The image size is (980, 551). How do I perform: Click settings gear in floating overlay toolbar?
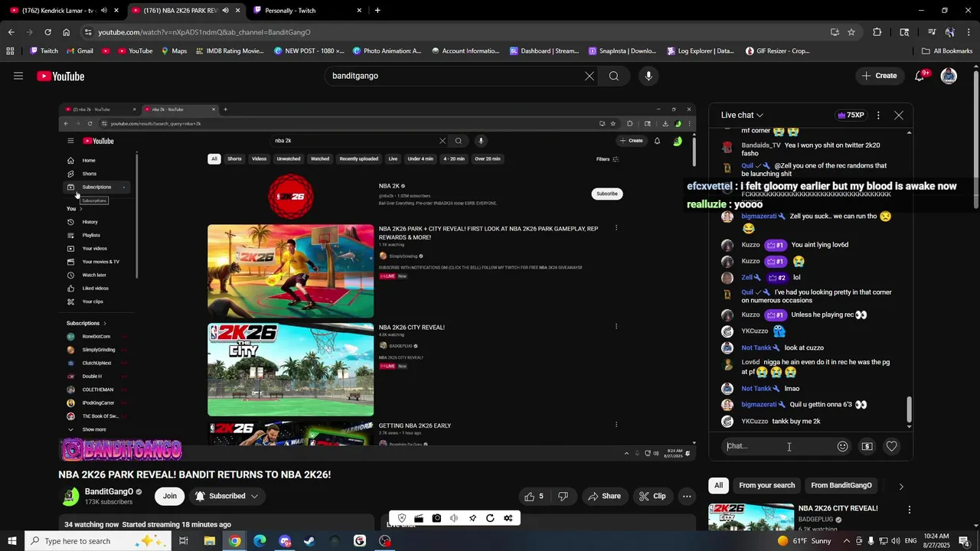(x=508, y=518)
